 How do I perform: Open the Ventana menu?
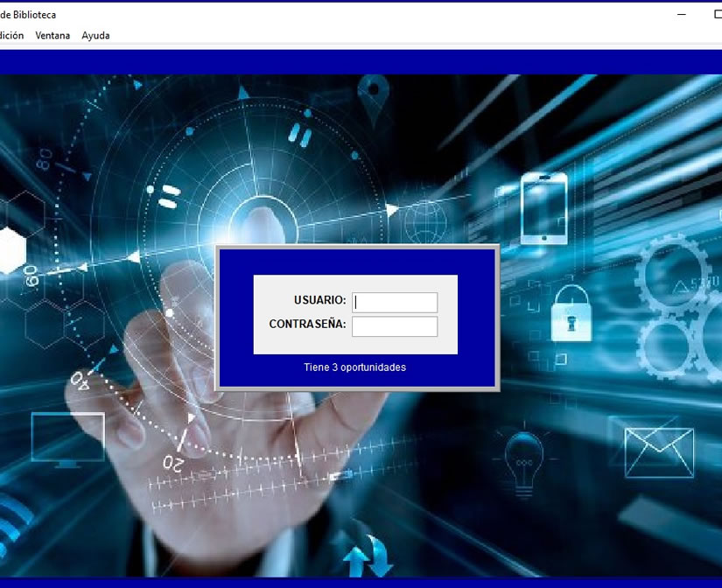click(53, 36)
